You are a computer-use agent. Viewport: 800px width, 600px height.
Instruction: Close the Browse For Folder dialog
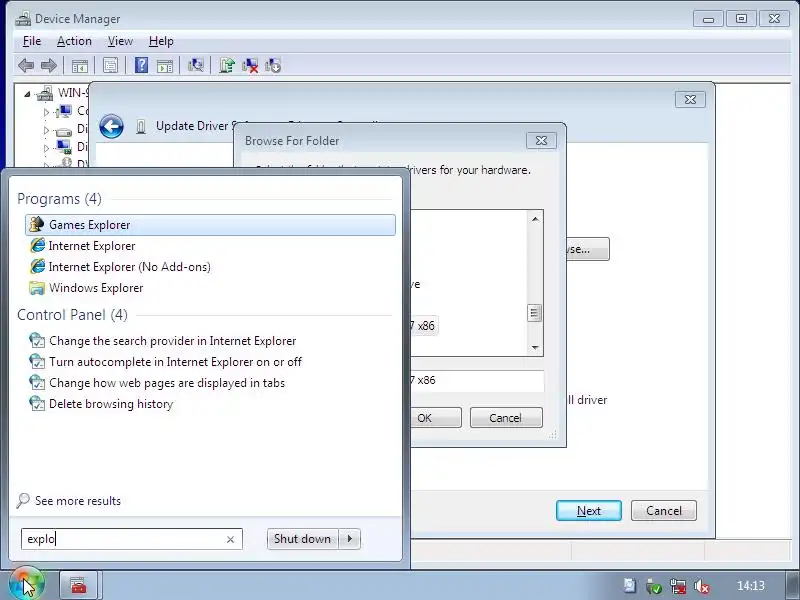[x=541, y=140]
